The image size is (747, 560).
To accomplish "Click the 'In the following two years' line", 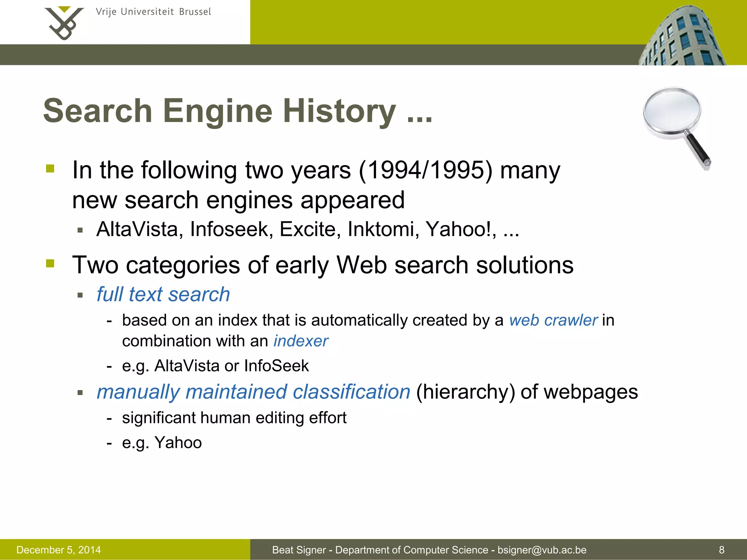I will [316, 170].
